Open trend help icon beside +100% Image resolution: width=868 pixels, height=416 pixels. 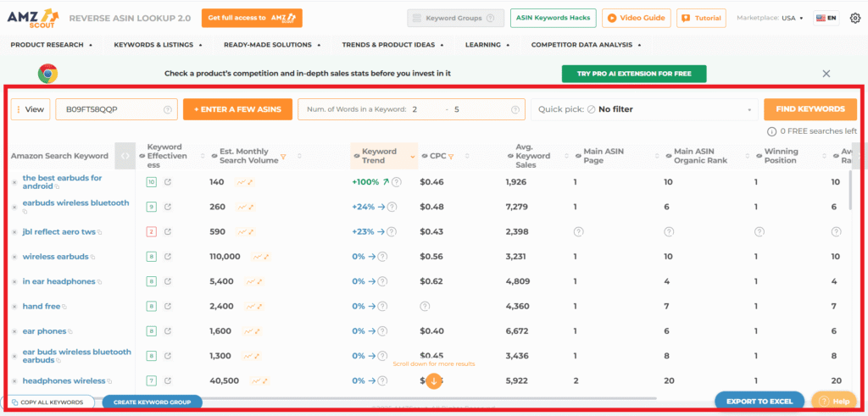coord(397,182)
